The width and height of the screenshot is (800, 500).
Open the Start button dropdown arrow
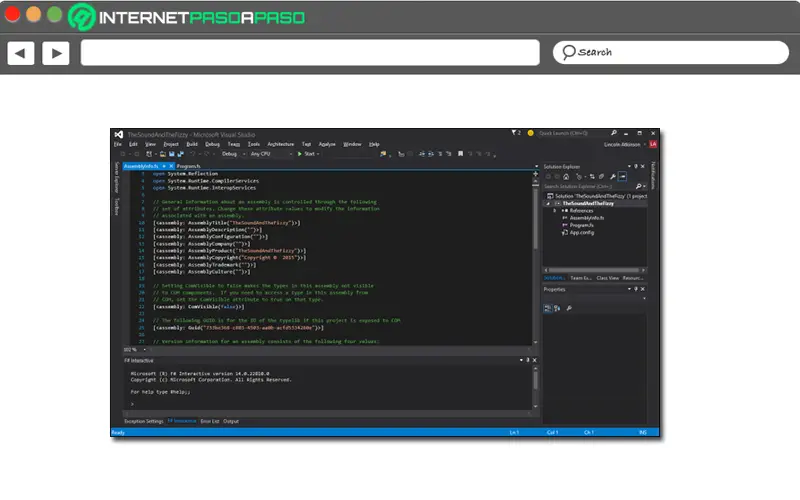click(318, 154)
